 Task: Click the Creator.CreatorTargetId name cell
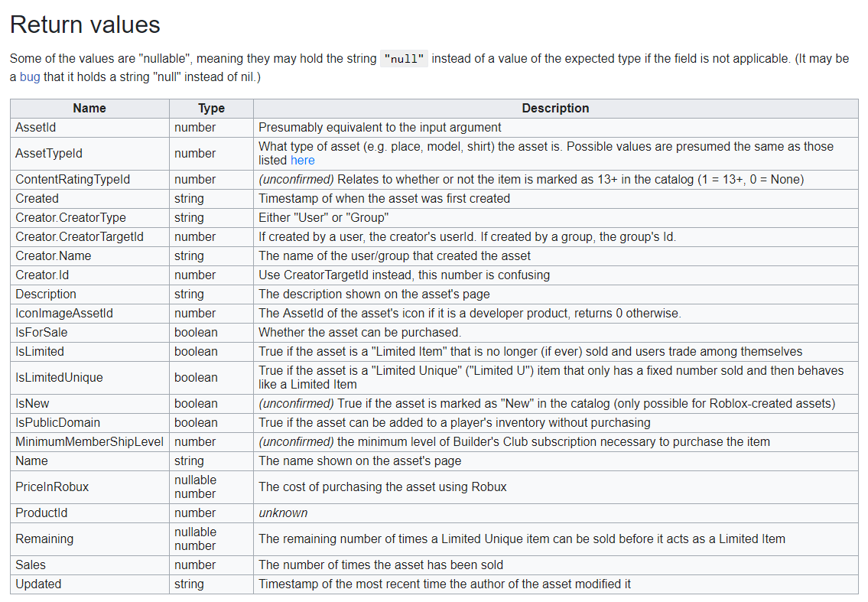pyautogui.click(x=80, y=237)
